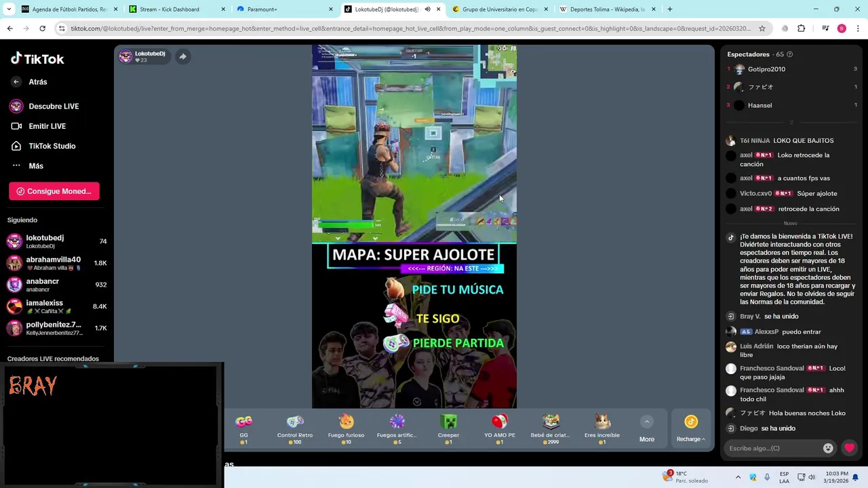Open the Más menu
Image resolution: width=868 pixels, height=488 pixels.
click(x=27, y=166)
